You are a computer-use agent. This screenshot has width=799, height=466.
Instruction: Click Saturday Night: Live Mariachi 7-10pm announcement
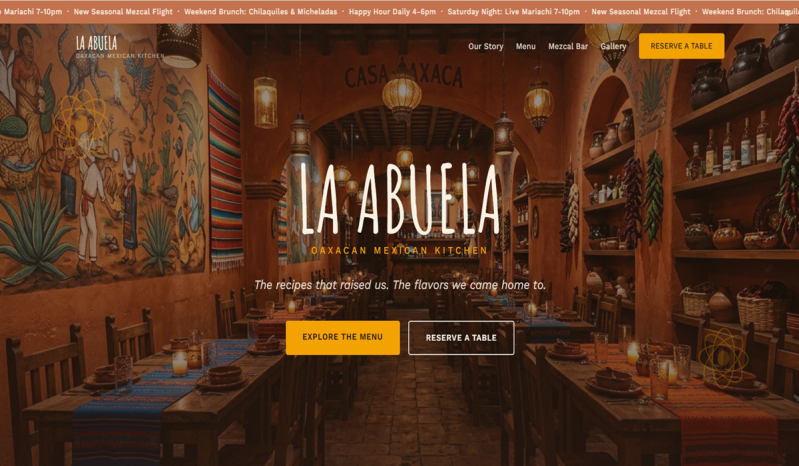[514, 12]
